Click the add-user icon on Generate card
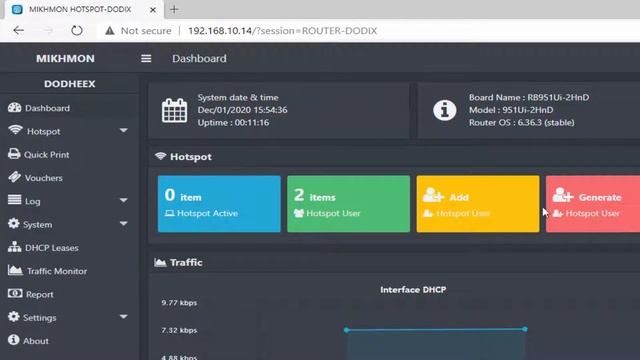The width and height of the screenshot is (640, 360). pos(563,195)
